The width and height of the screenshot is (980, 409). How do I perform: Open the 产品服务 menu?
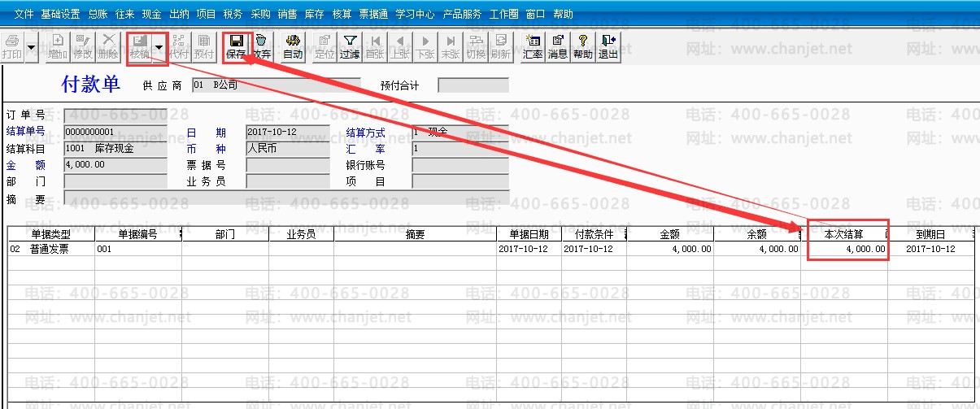(x=462, y=14)
